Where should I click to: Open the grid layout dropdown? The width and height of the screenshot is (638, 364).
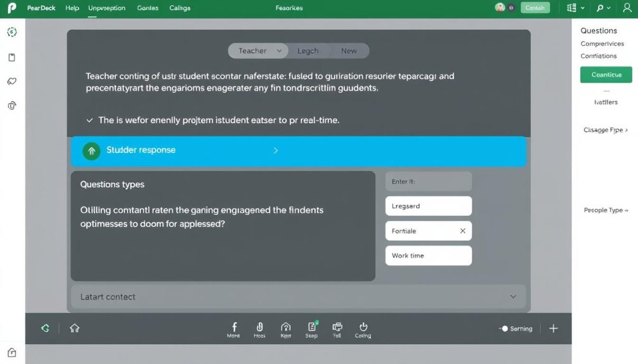(576, 7)
